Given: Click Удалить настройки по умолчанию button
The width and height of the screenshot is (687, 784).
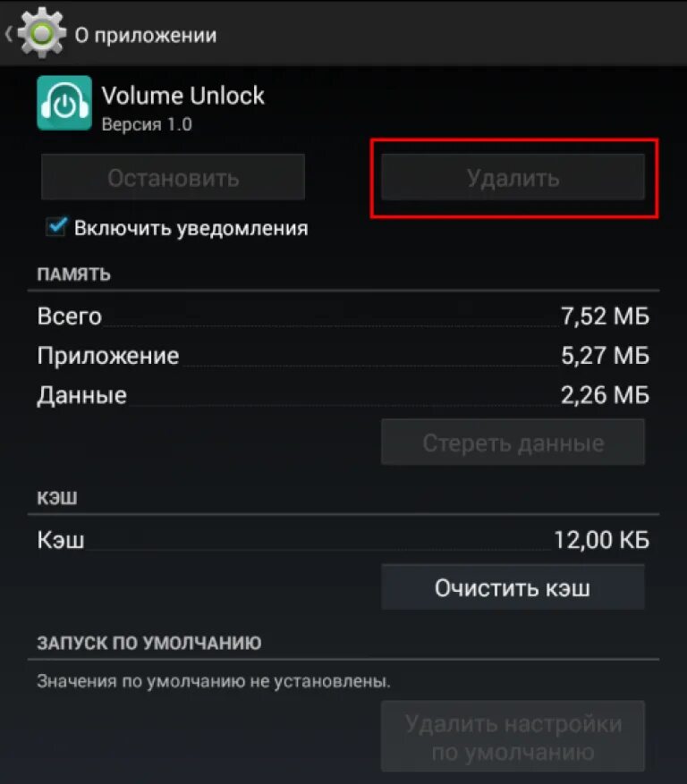Looking at the screenshot, I should (x=513, y=737).
